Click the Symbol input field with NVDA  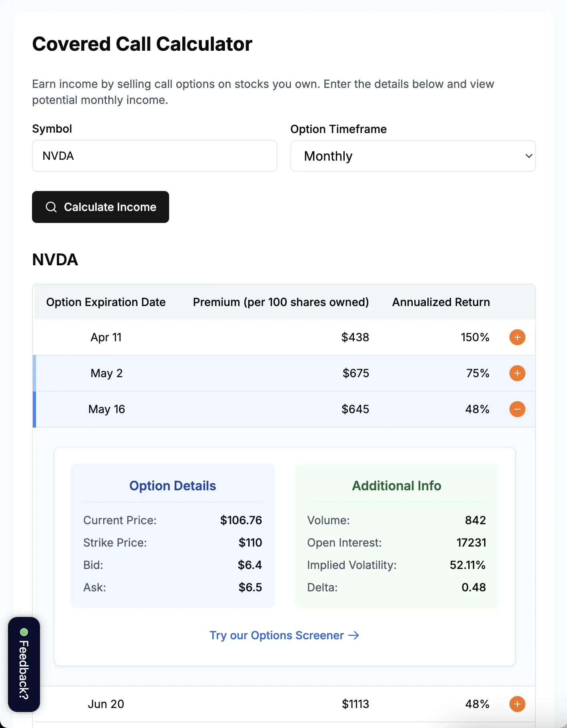pos(155,156)
